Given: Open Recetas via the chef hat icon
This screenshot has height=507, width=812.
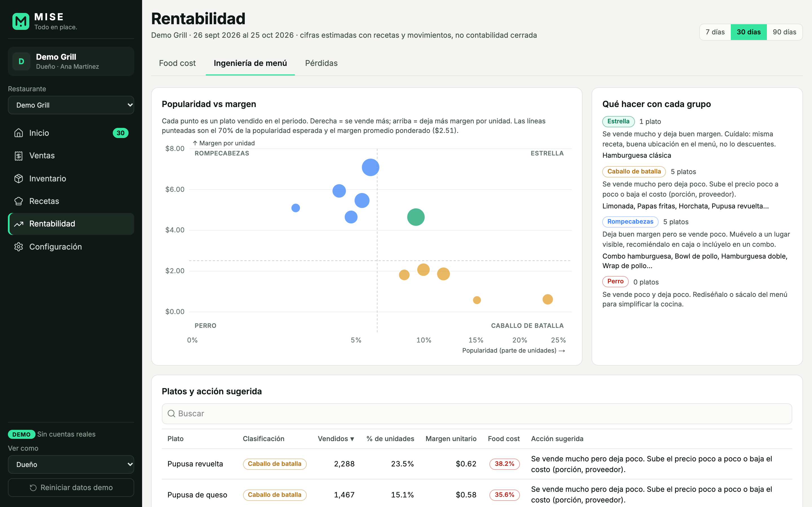Looking at the screenshot, I should click(x=19, y=201).
